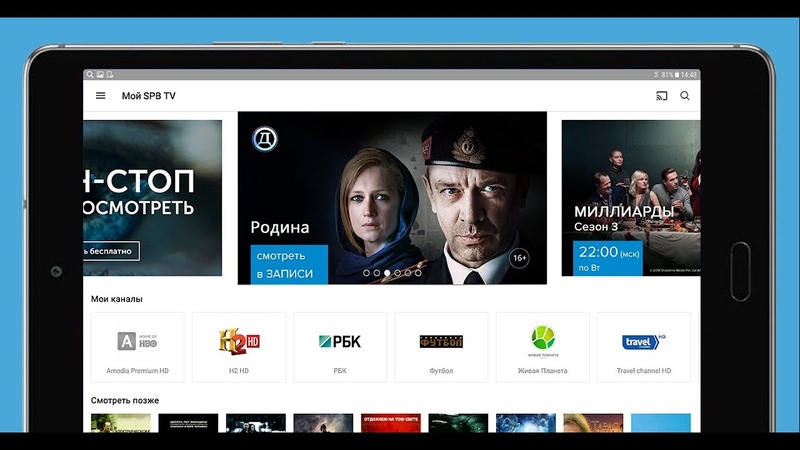800x450 pixels.
Task: Open Travel channel HD tile
Action: tap(644, 347)
